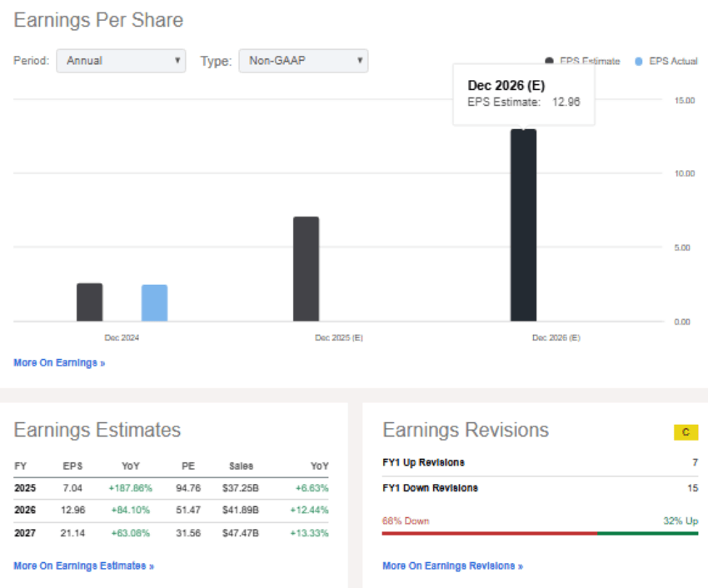Open the More On Earnings Revisions link

452,566
